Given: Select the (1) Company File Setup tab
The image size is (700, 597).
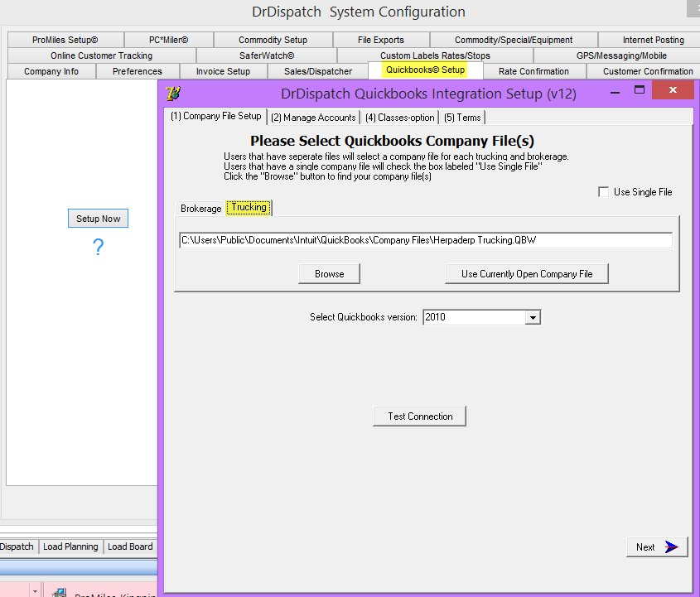Looking at the screenshot, I should point(215,116).
